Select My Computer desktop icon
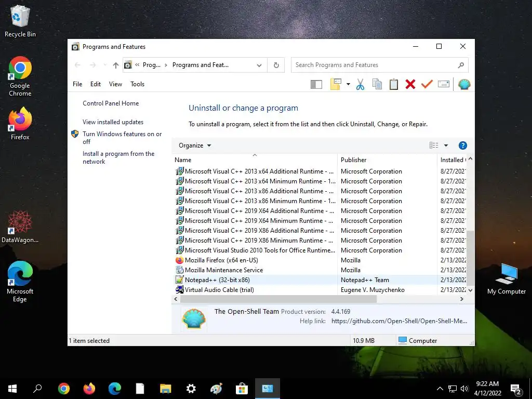Image resolution: width=532 pixels, height=399 pixels. coord(506,279)
